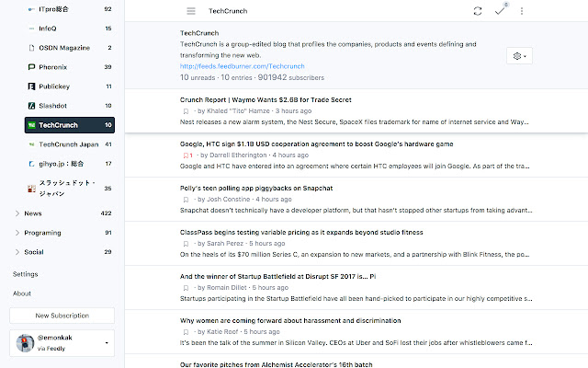Pin the ClassPass variable pricing entry
Screen dimensions: 588x368
[x=186, y=244]
